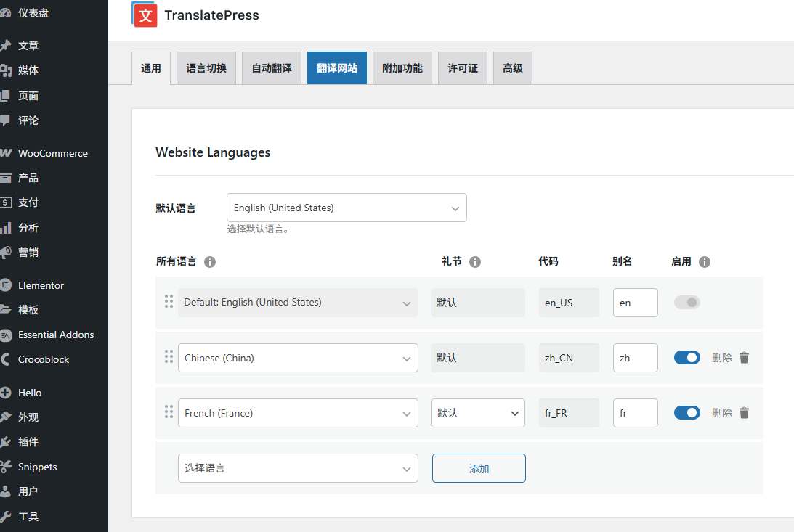Click the disabled English default toggle
Image resolution: width=794 pixels, height=532 pixels.
coord(687,302)
